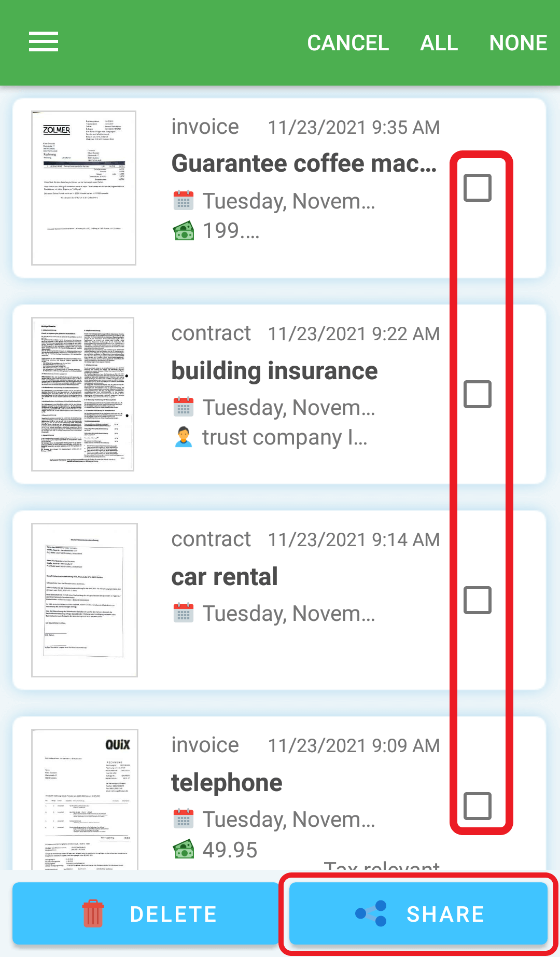Click money icon beside 49.95 amount

point(184,850)
